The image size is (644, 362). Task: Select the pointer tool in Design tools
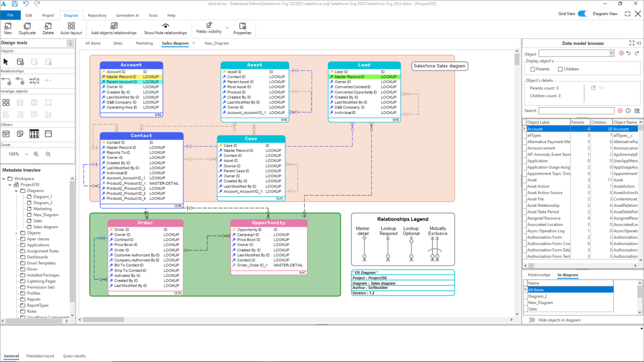(6, 62)
